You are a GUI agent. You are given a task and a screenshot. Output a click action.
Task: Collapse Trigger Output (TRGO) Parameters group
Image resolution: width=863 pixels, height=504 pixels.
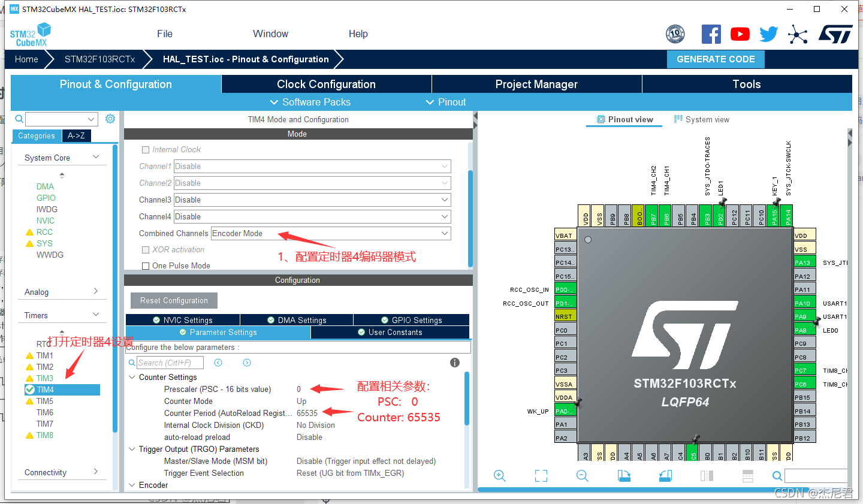[132, 449]
